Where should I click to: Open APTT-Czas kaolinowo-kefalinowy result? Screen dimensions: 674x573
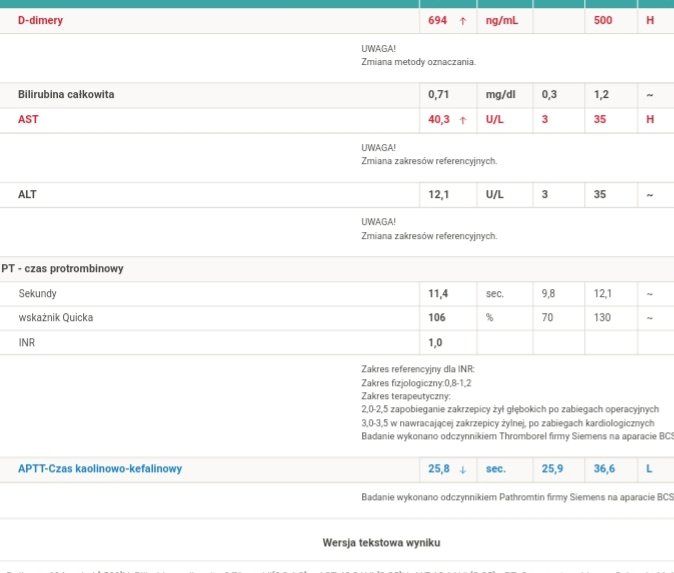100,469
